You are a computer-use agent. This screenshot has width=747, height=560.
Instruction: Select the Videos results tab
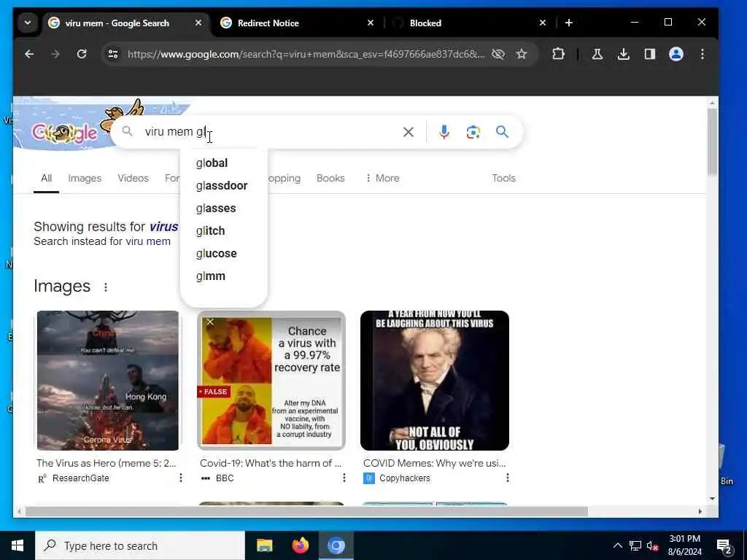point(133,179)
